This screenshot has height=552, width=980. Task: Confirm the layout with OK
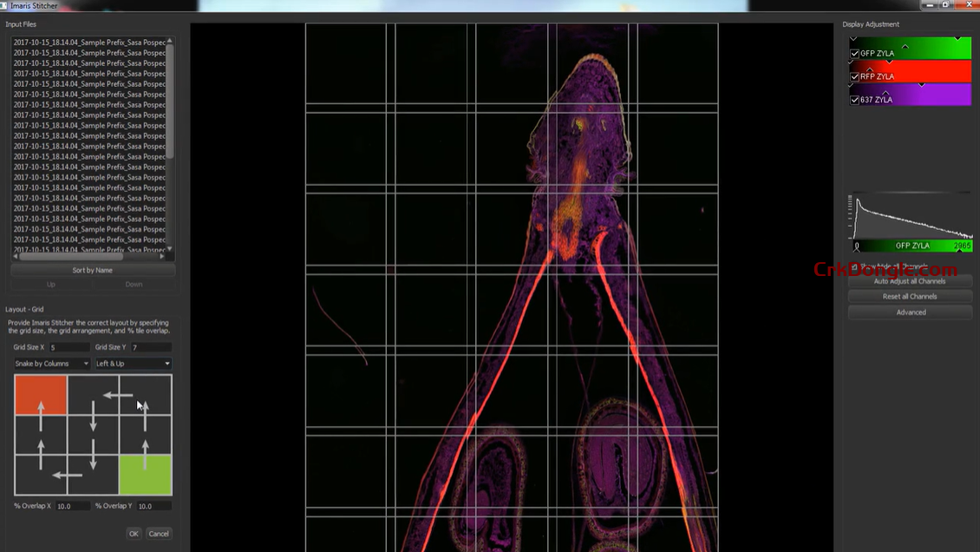coord(134,534)
